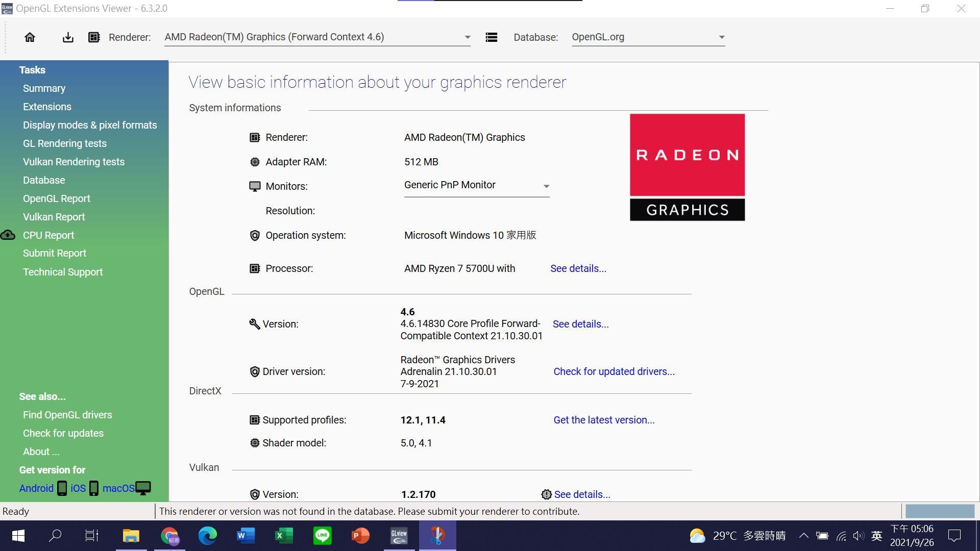
Task: Click Check for updated drivers link
Action: click(x=614, y=371)
